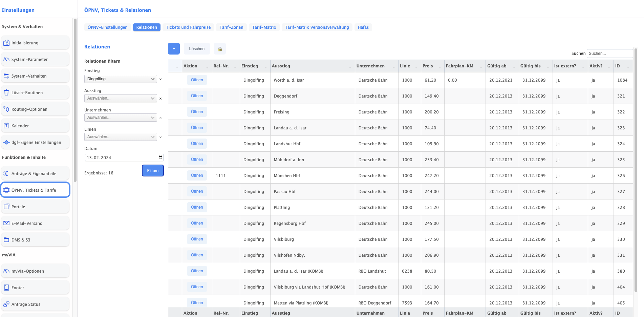The image size is (644, 317).
Task: Click the lock icon beside Löschen
Action: (220, 49)
